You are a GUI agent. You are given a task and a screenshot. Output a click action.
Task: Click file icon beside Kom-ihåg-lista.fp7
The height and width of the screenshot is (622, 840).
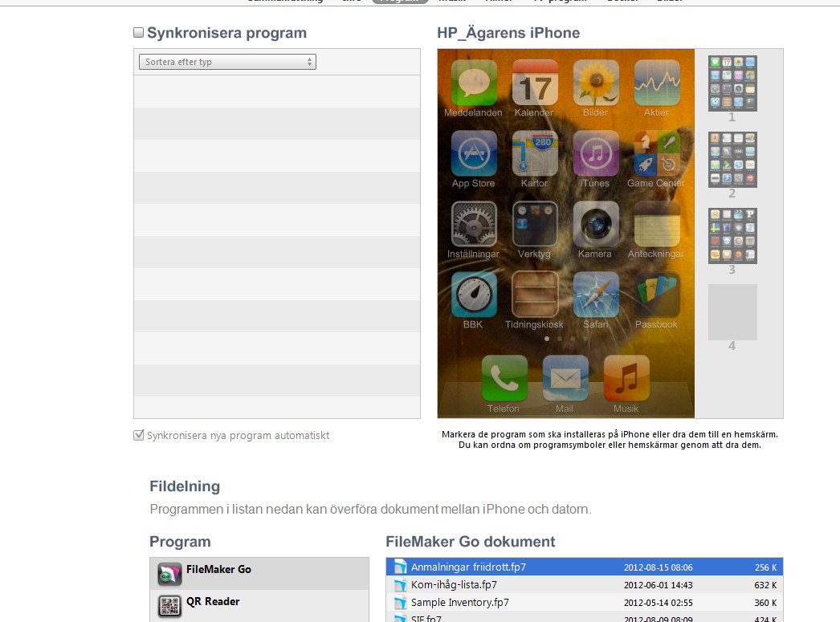(x=400, y=584)
